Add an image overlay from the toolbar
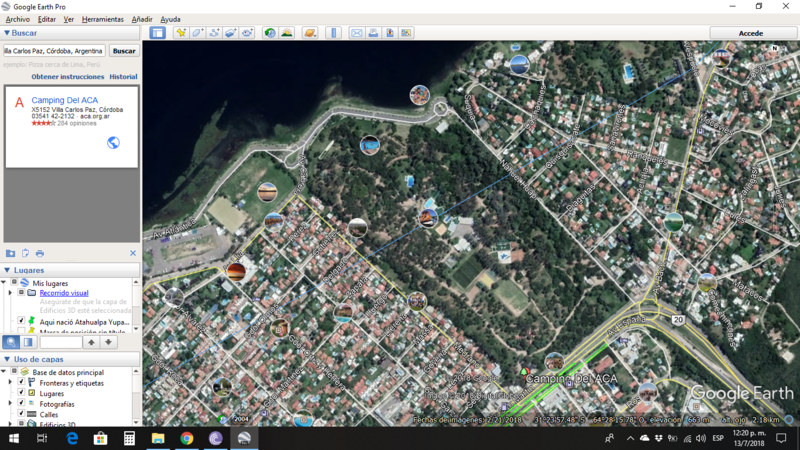This screenshot has width=800, height=450. click(x=231, y=33)
